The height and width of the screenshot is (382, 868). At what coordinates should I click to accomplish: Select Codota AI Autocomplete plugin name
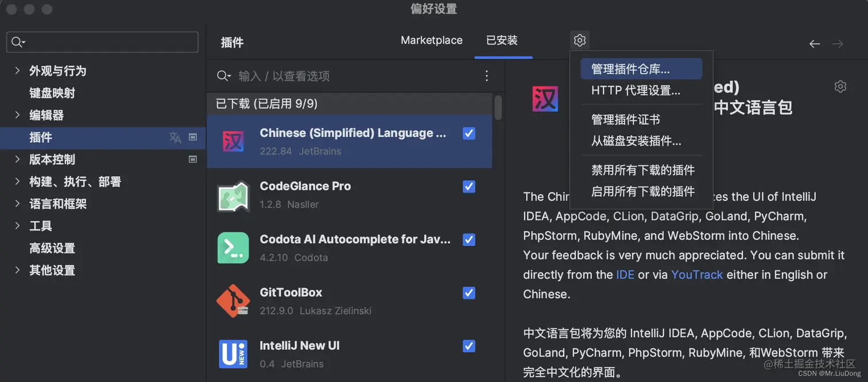click(x=355, y=239)
